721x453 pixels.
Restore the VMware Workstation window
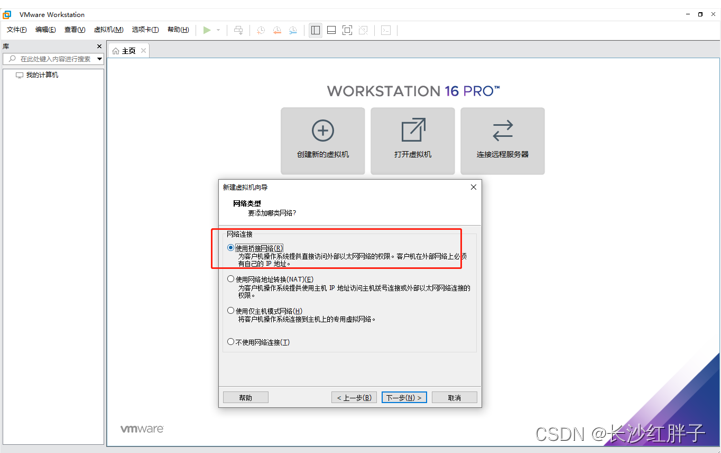click(700, 14)
